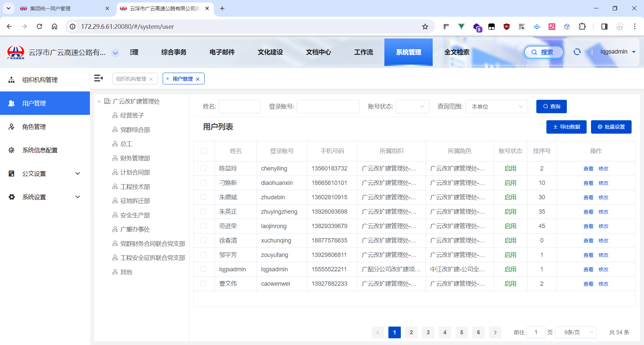This screenshot has height=345, width=644.
Task: Tick the checkbox for 陈益玲 row
Action: (204, 168)
